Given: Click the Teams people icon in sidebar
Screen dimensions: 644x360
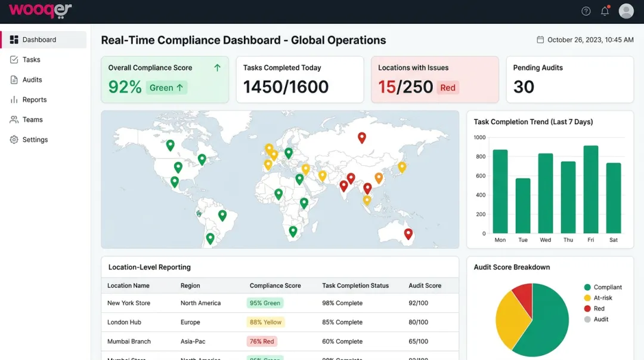Looking at the screenshot, I should click(14, 120).
